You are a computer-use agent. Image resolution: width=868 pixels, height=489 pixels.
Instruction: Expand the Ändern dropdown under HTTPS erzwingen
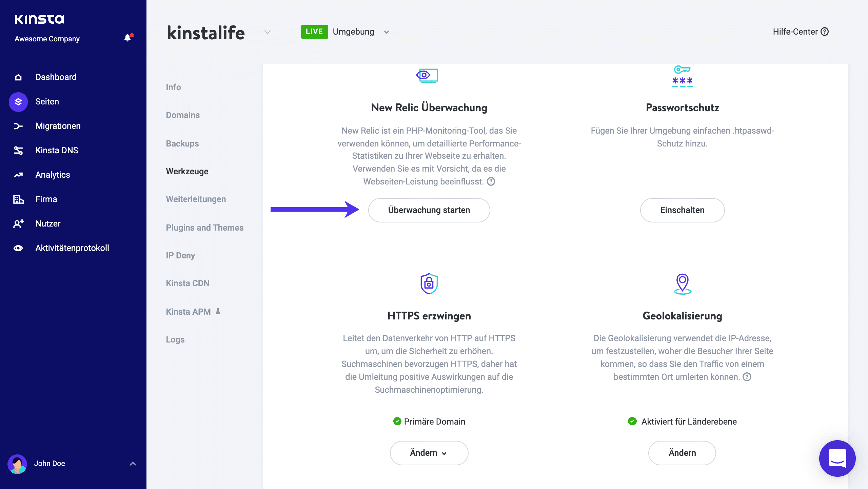(429, 453)
